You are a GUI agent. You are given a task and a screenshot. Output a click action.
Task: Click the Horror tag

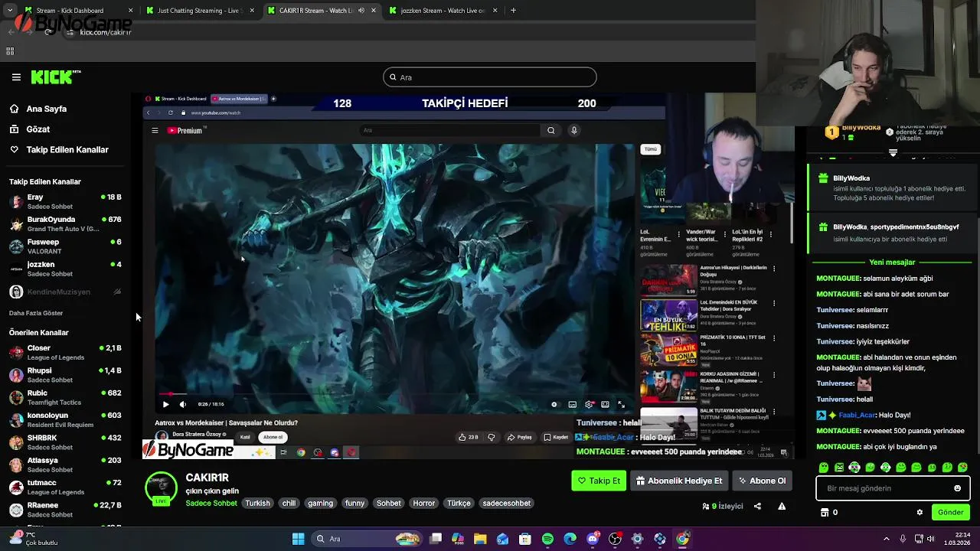[423, 504]
